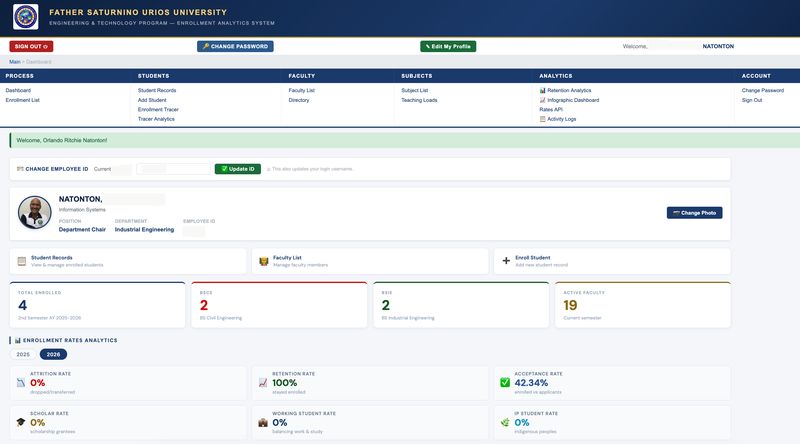800x444 pixels.
Task: Click the Department Chair position text
Action: click(x=82, y=230)
